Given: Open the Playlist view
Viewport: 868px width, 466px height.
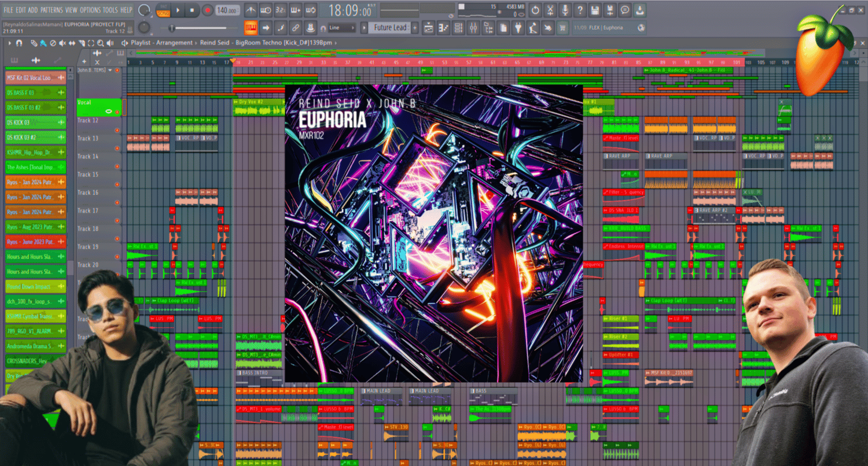Looking at the screenshot, I should click(429, 27).
